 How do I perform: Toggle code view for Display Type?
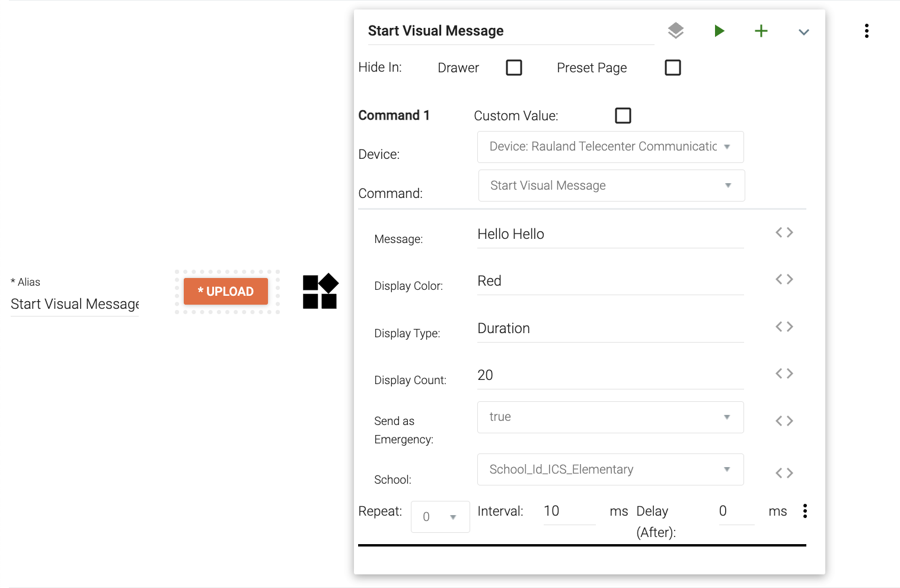coord(784,327)
